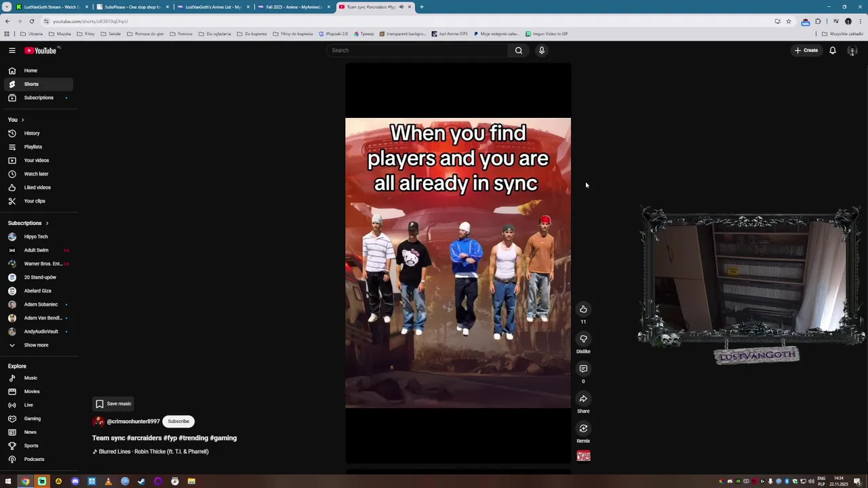868x488 pixels.
Task: Open the Imgur: Video to GIF bookmark
Action: 546,34
